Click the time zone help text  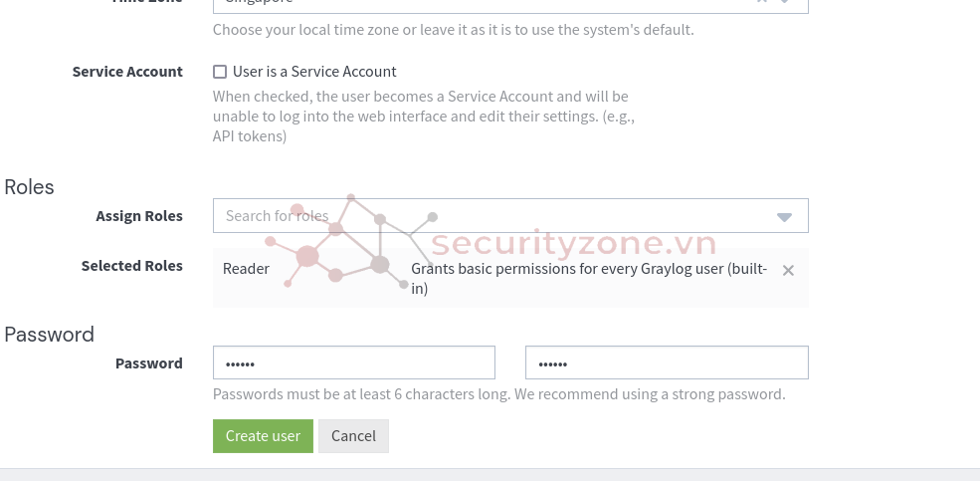tap(453, 30)
